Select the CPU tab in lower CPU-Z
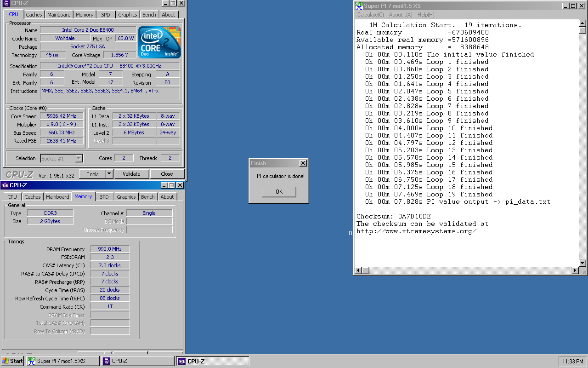Viewport: 588px width, 368px height. pyautogui.click(x=12, y=197)
